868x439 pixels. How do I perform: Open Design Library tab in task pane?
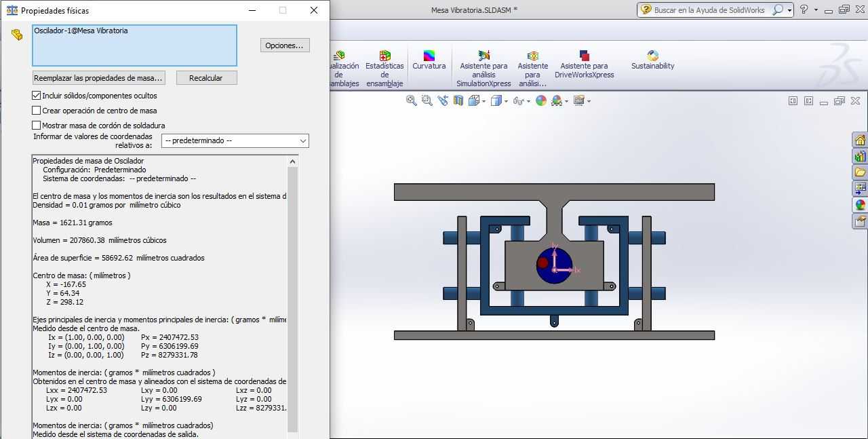861,156
